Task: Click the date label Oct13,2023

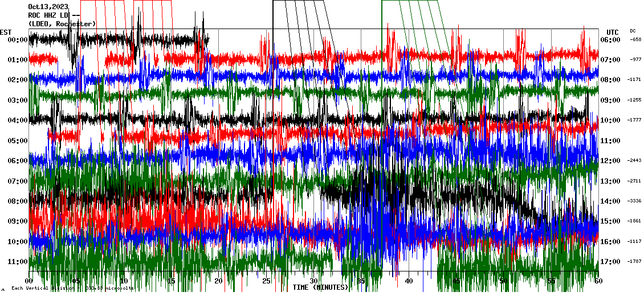Action: click(48, 7)
